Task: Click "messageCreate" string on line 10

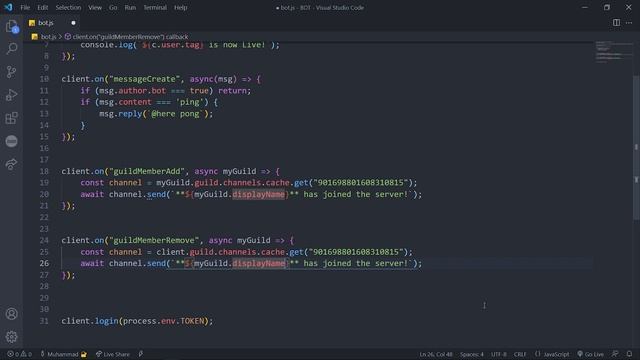Action: (x=144, y=79)
